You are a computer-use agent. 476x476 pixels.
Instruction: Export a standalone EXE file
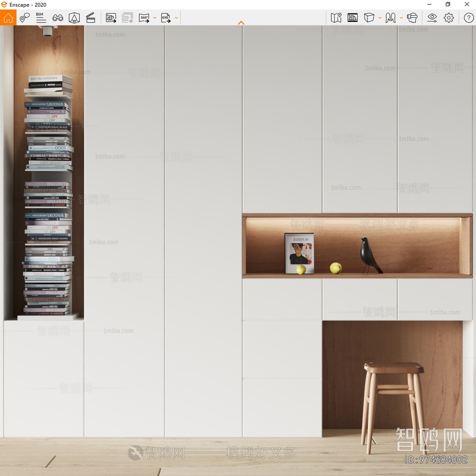click(166, 18)
